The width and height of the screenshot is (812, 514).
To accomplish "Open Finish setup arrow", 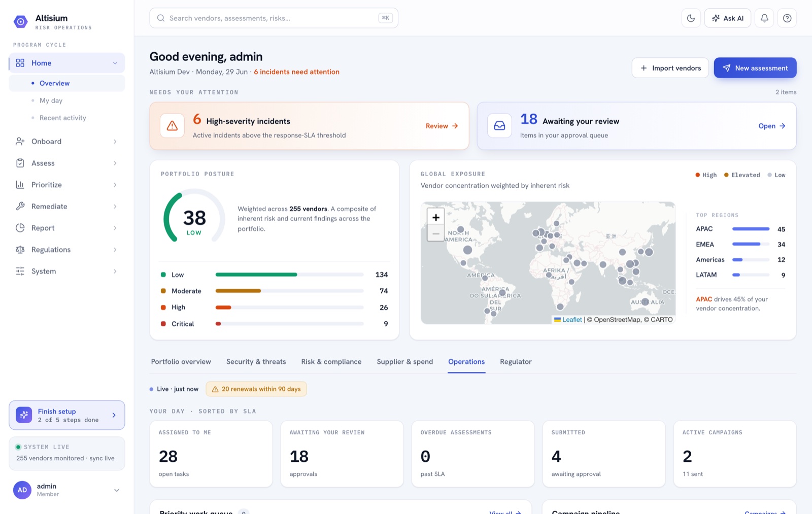I will click(114, 415).
